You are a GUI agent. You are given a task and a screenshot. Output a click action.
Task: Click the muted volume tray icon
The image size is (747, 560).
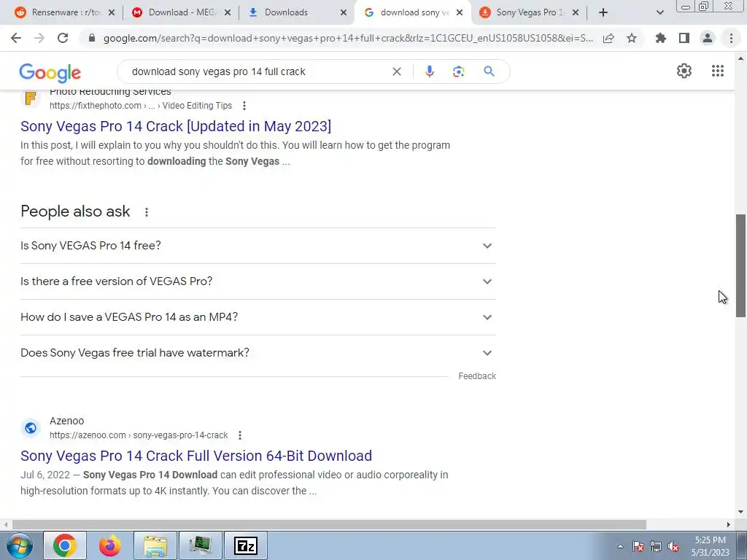[673, 546]
